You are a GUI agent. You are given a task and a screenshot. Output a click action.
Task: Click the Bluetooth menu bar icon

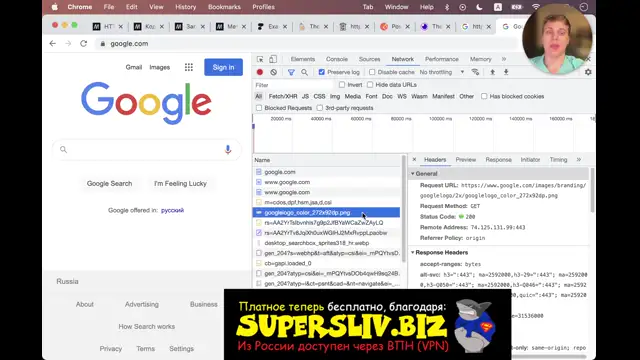pos(447,7)
